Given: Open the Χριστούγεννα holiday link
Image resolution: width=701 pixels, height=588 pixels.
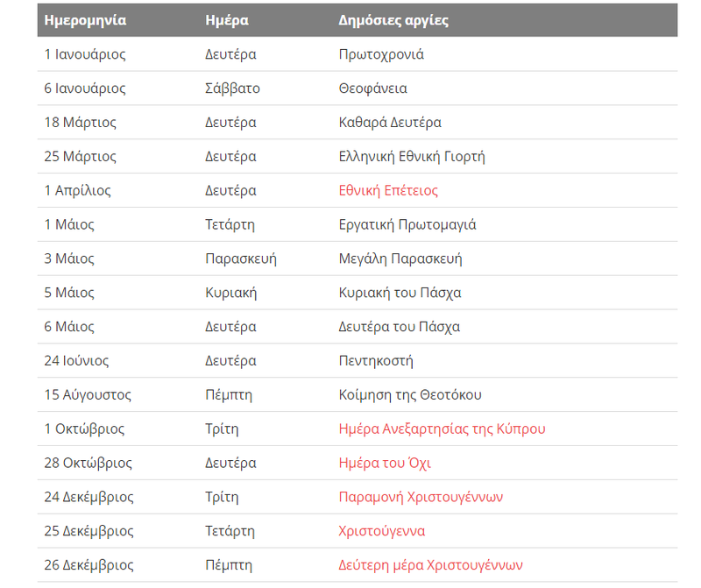Looking at the screenshot, I should point(384,532).
